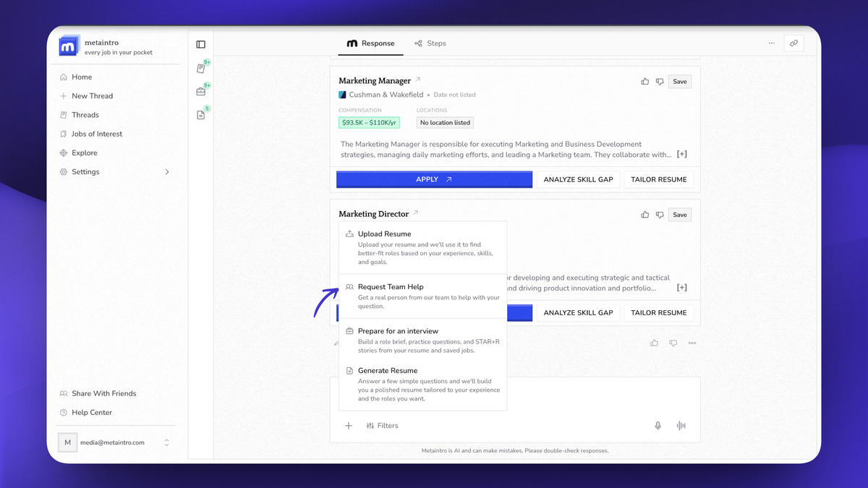Click the metaintro logo
Viewport: 868px width, 488px height.
point(69,46)
